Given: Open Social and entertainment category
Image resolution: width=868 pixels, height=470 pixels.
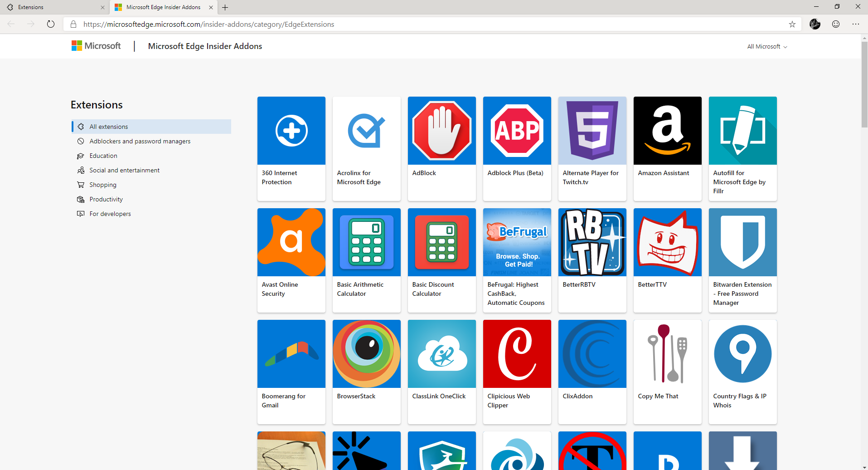Looking at the screenshot, I should (x=151, y=170).
